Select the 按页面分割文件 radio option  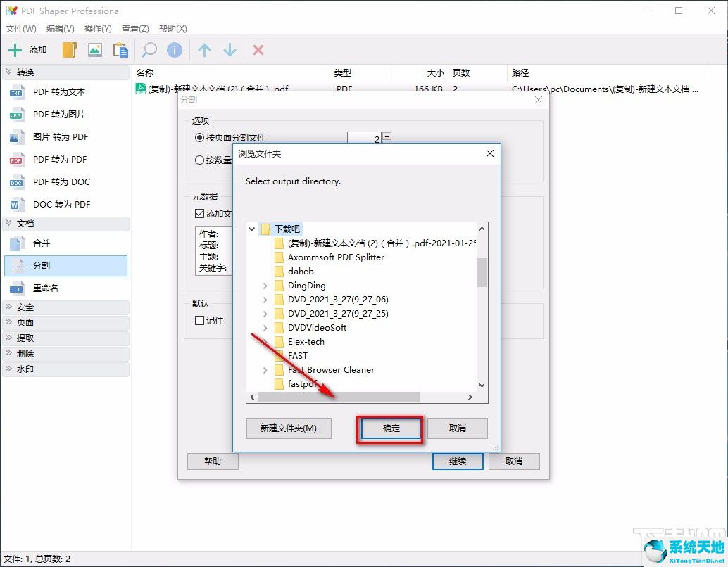pos(199,138)
